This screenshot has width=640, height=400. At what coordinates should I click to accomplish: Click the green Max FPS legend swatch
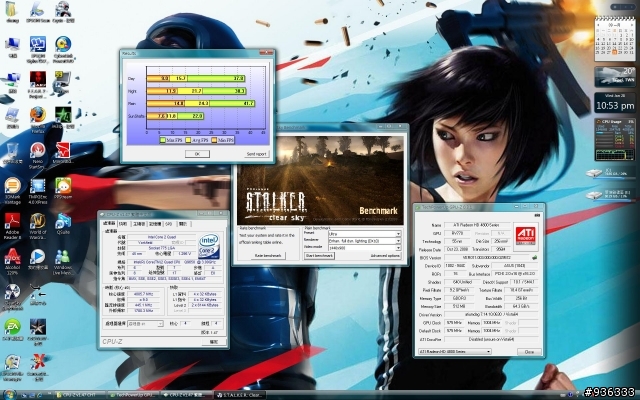[163, 140]
